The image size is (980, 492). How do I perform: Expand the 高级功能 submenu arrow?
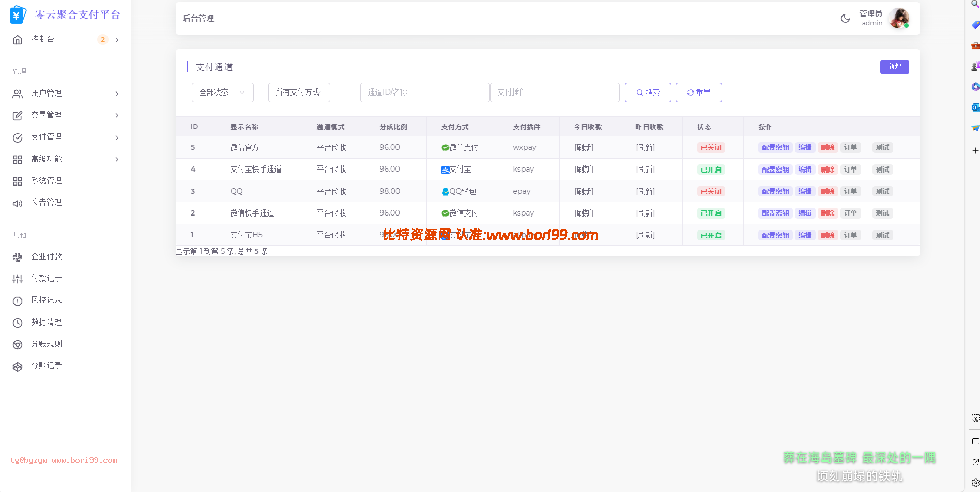coord(117,159)
